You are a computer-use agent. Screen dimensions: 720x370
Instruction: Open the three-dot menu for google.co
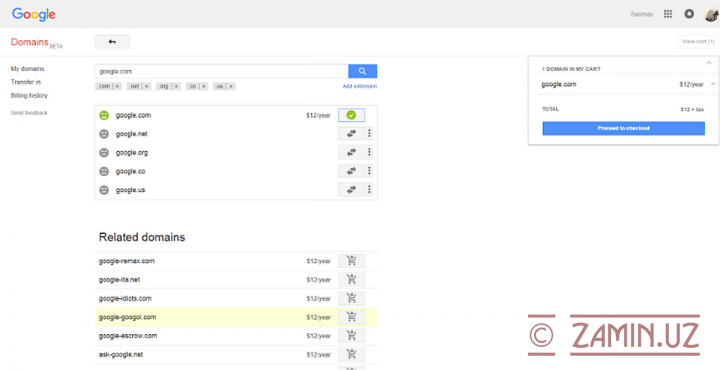tap(369, 171)
